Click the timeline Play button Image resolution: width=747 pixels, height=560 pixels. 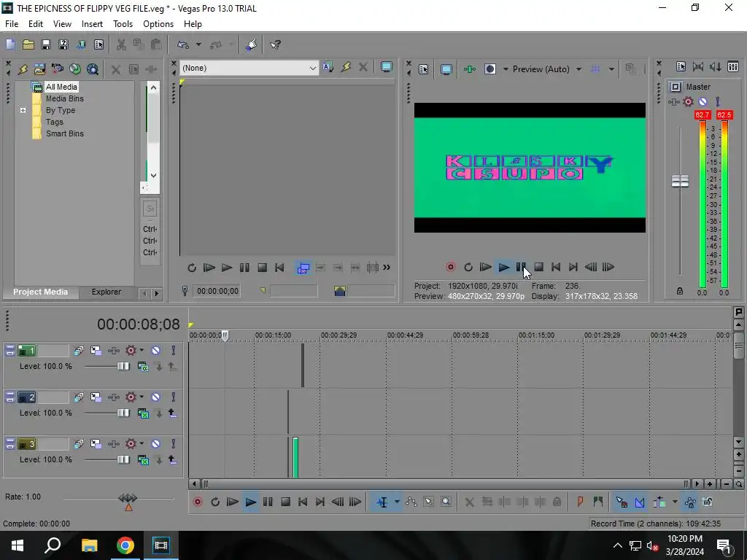point(250,502)
